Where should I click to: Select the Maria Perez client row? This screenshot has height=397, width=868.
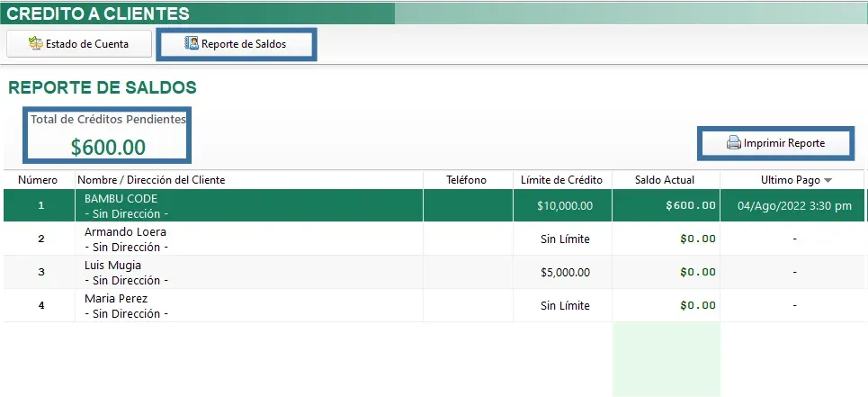[434, 305]
